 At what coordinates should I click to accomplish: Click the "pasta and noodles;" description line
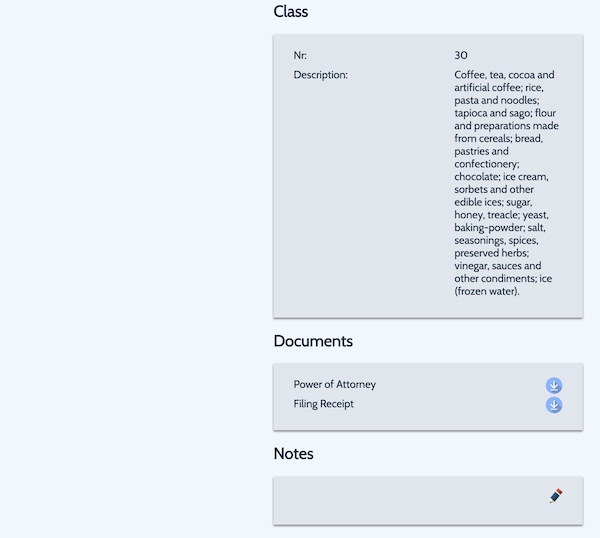pos(497,100)
